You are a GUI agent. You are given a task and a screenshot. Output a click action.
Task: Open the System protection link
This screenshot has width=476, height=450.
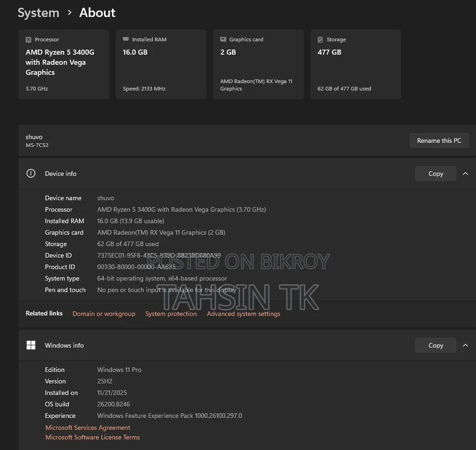coord(171,314)
